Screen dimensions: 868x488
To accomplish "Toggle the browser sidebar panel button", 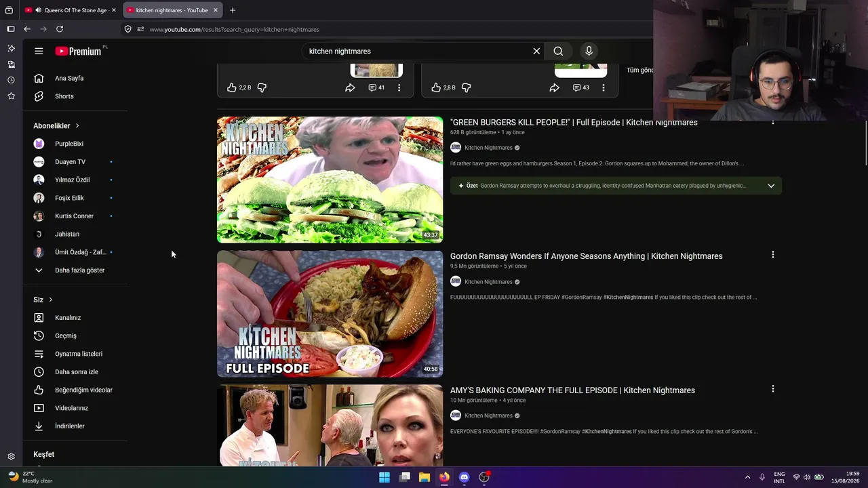I will tap(11, 29).
